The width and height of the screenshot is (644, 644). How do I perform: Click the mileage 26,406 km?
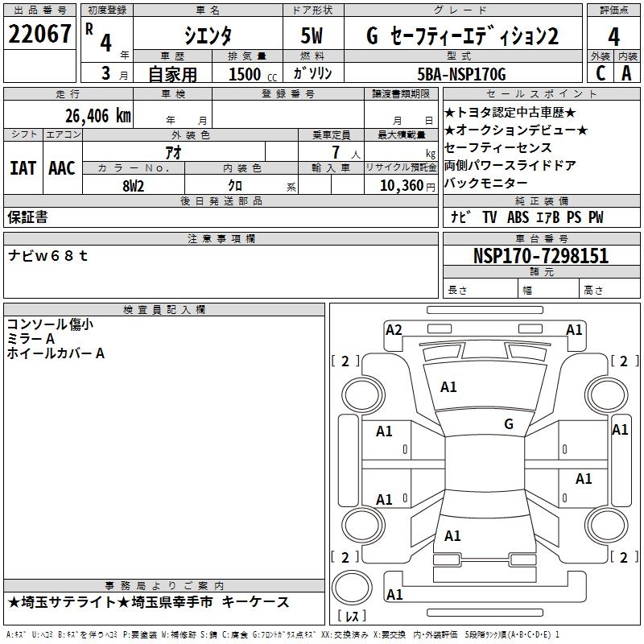[x=98, y=116]
